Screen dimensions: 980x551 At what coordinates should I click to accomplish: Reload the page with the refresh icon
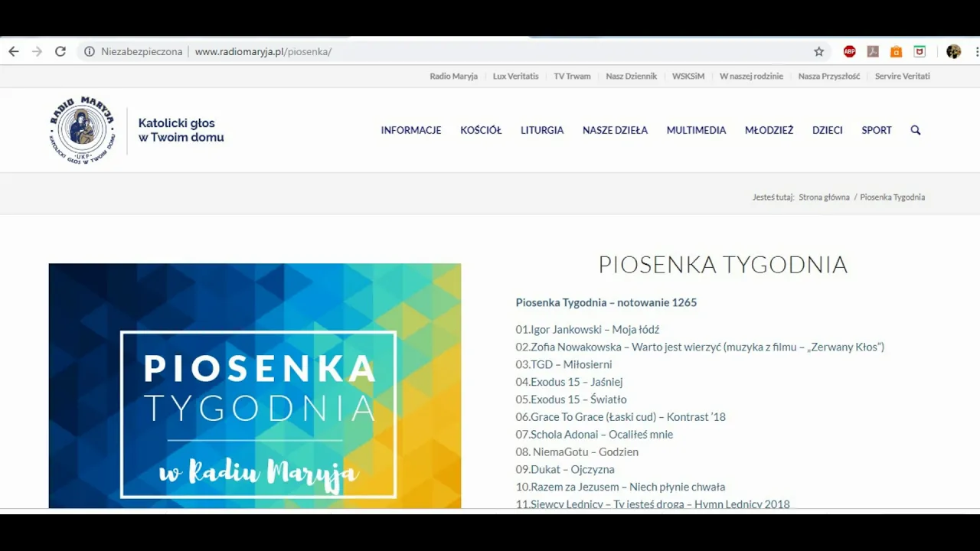pyautogui.click(x=60, y=51)
